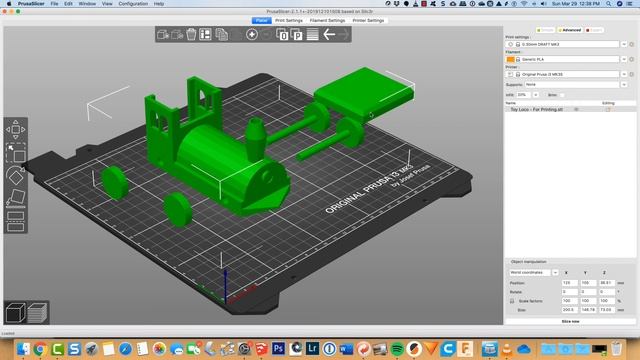Click the Split to objects icon
The width and height of the screenshot is (640, 360).
282,35
